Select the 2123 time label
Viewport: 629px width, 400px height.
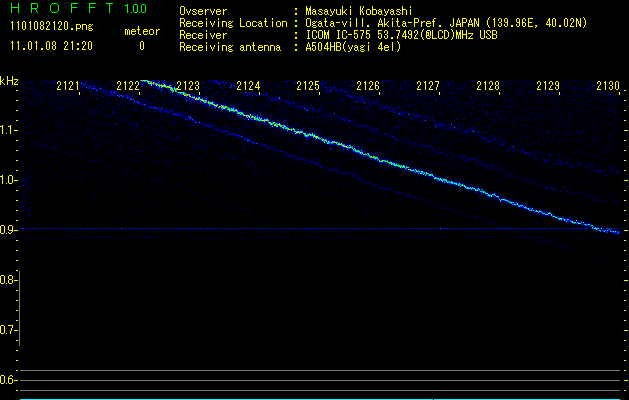coord(188,86)
